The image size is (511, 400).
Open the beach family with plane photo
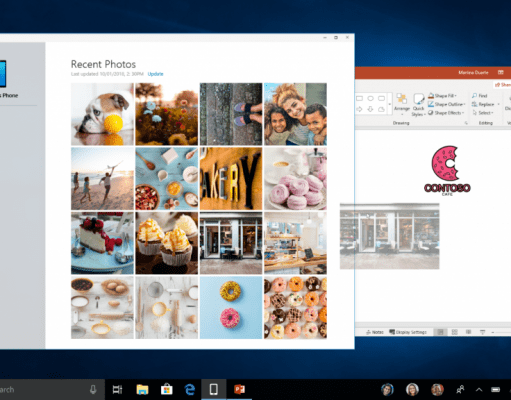coord(102,179)
